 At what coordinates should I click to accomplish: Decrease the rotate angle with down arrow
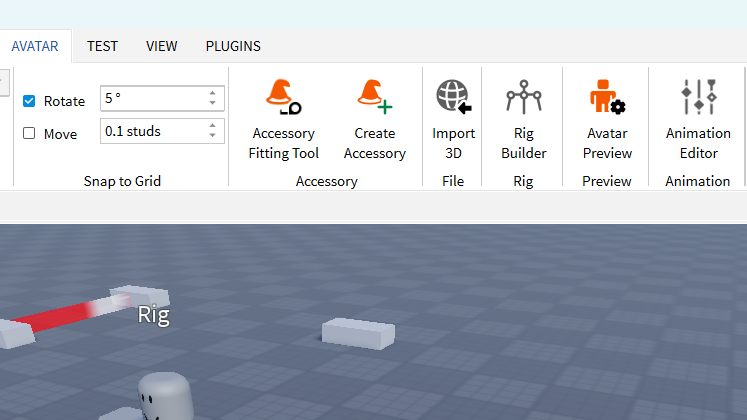pos(212,104)
